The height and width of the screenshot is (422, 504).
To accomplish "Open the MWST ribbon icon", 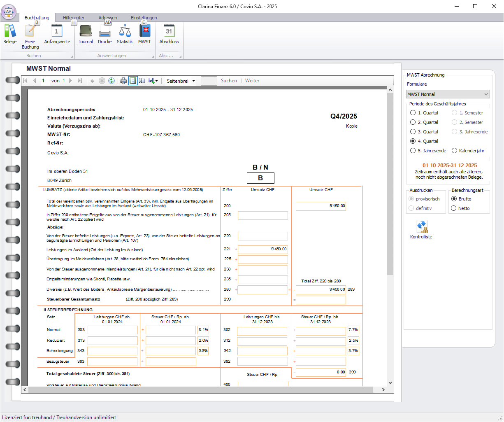I will 144,34.
